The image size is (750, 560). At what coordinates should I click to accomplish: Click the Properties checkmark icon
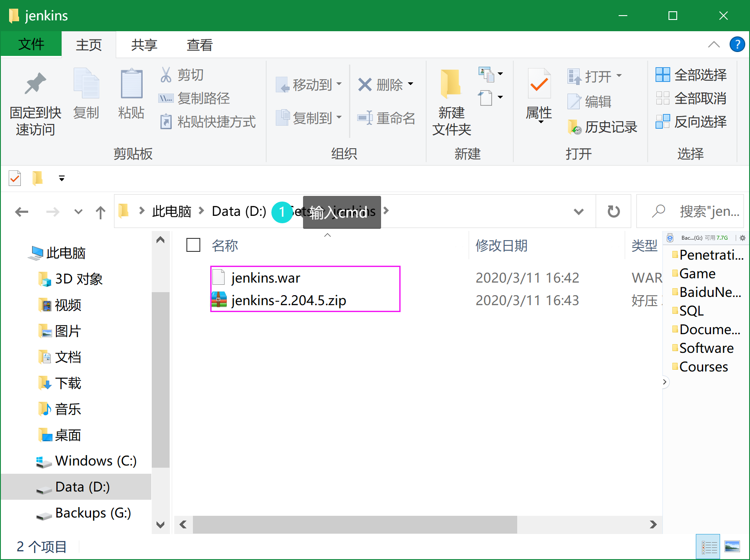539,83
